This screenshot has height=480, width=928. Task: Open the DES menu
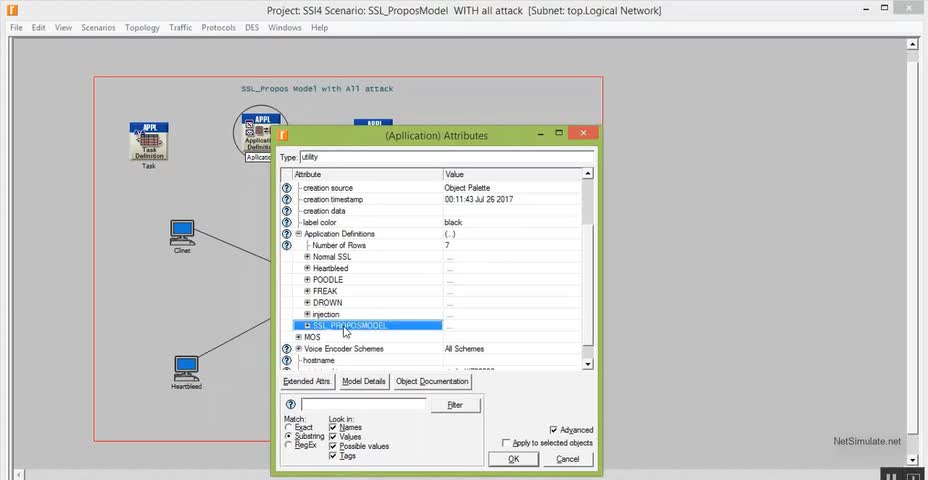point(252,28)
